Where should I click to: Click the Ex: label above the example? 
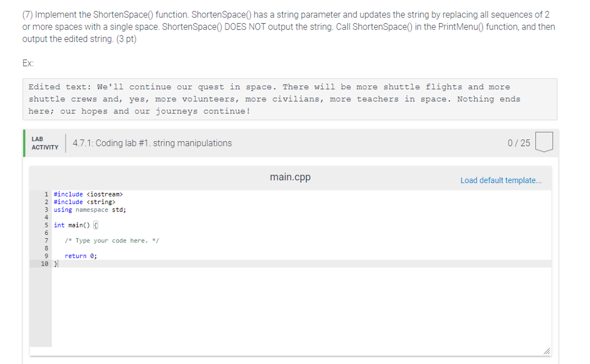(x=27, y=63)
